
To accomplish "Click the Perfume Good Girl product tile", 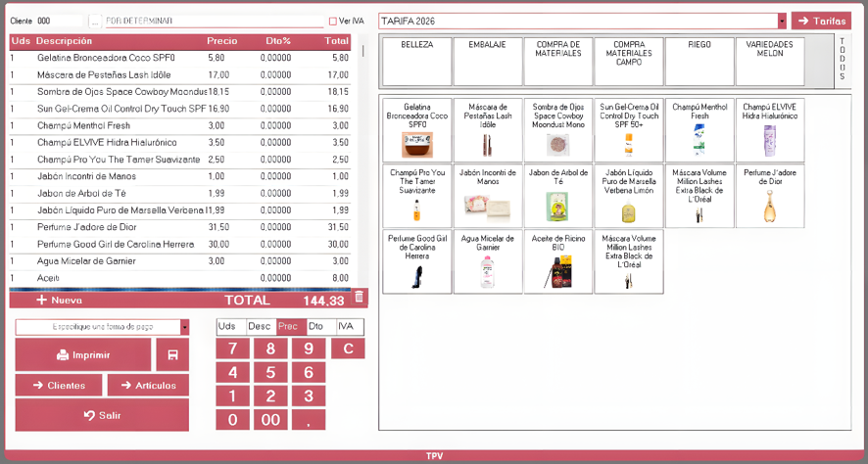I will pos(416,261).
